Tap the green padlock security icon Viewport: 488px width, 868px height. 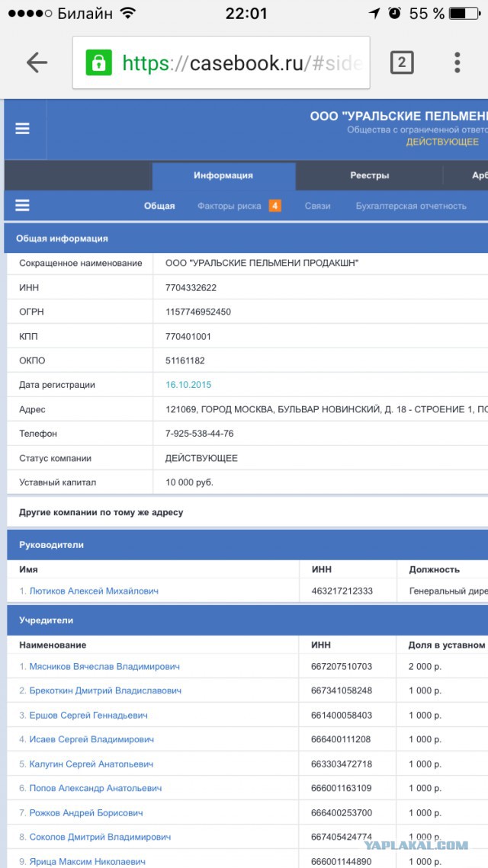98,62
